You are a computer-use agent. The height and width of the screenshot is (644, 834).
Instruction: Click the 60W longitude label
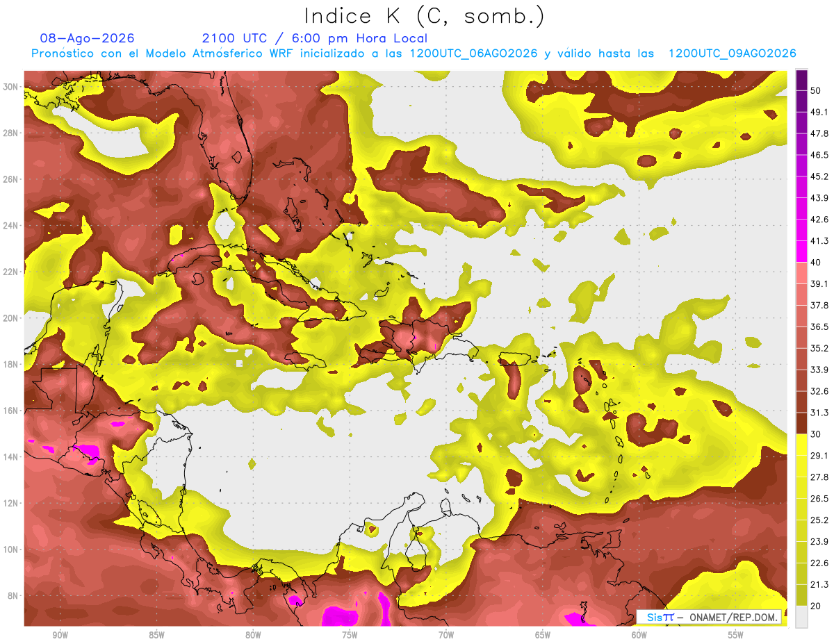click(639, 635)
